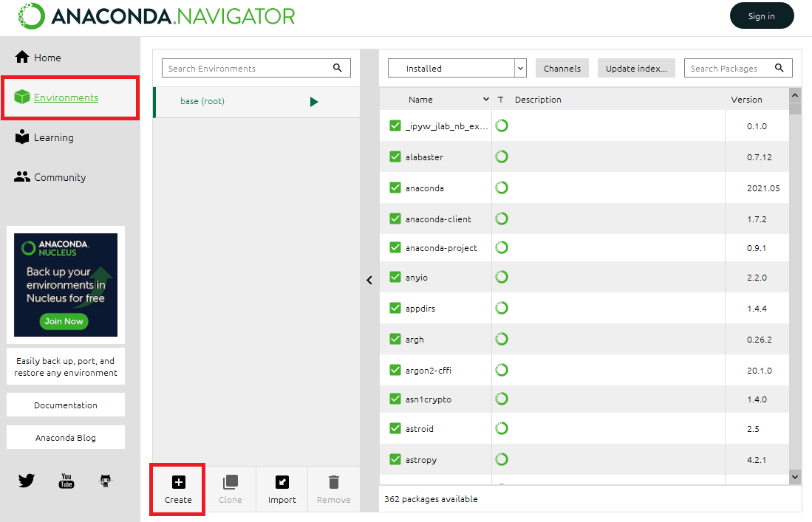This screenshot has width=812, height=522.
Task: Toggle the anyio package checkbox
Action: [395, 278]
